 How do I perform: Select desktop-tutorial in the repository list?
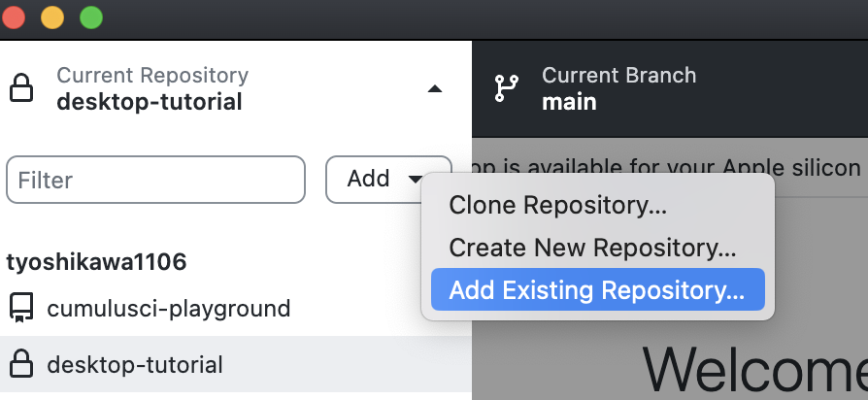(x=135, y=365)
